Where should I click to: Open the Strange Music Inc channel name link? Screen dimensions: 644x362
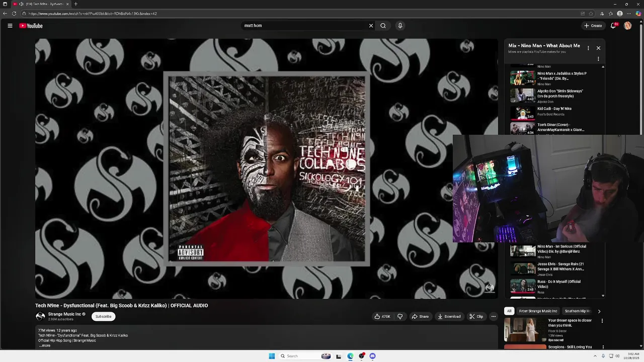pos(64,314)
